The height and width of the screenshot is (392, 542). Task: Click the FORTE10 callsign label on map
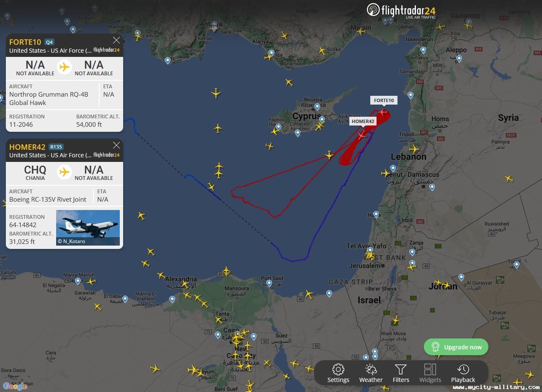[x=384, y=100]
